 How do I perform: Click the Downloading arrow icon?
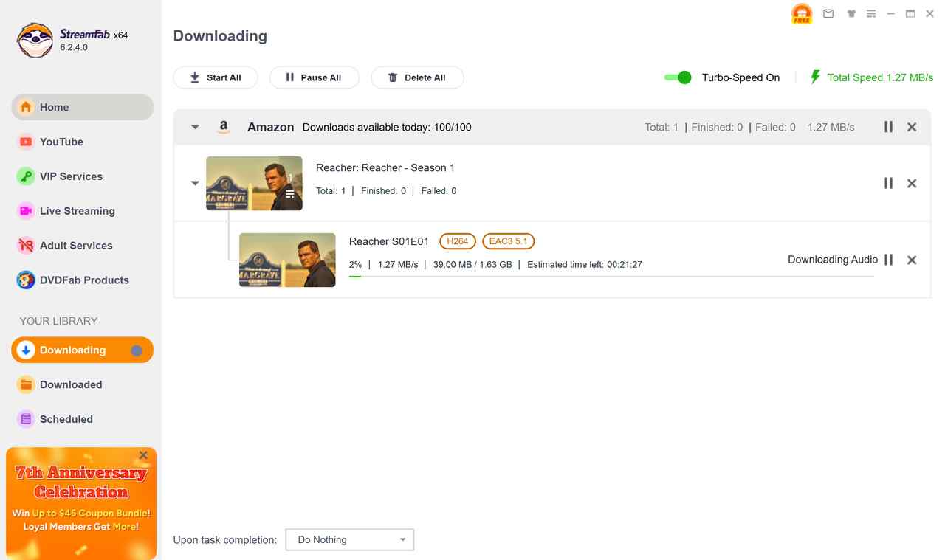26,350
